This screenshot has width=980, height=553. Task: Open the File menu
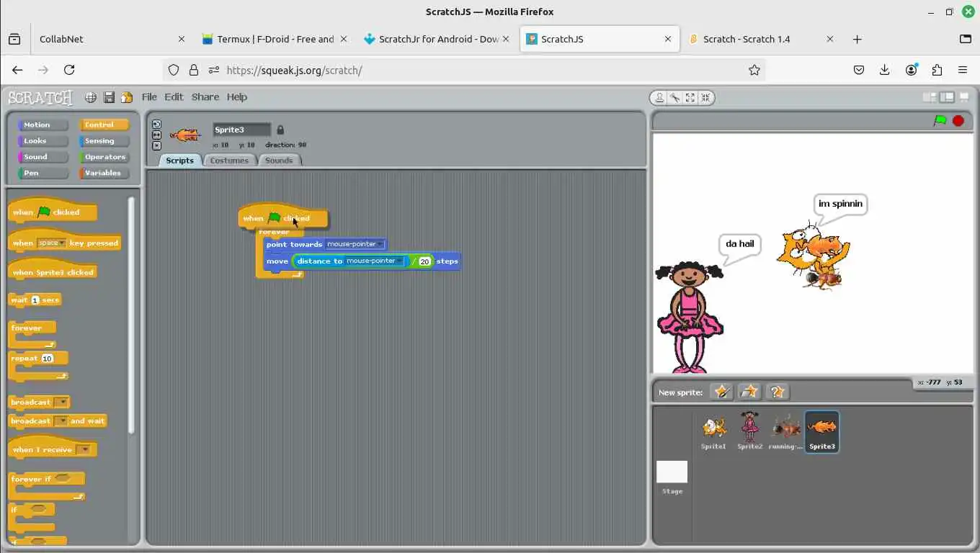149,97
